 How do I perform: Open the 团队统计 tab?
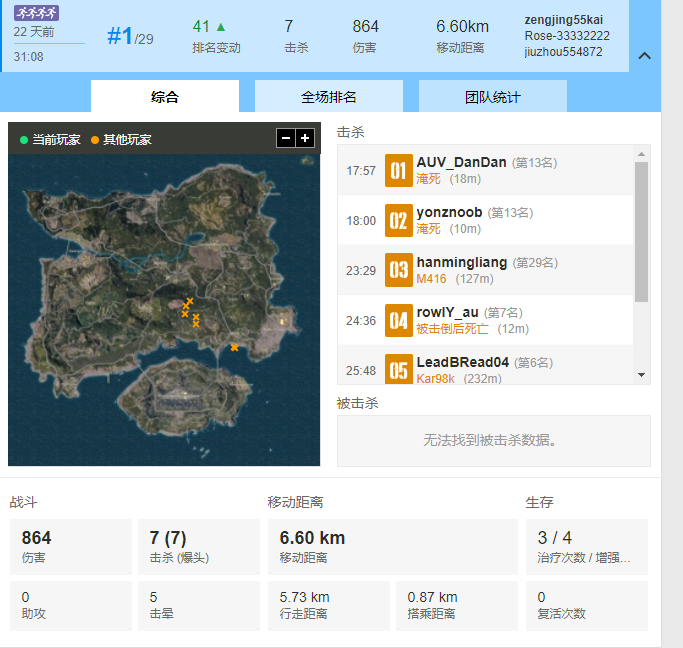click(x=493, y=96)
